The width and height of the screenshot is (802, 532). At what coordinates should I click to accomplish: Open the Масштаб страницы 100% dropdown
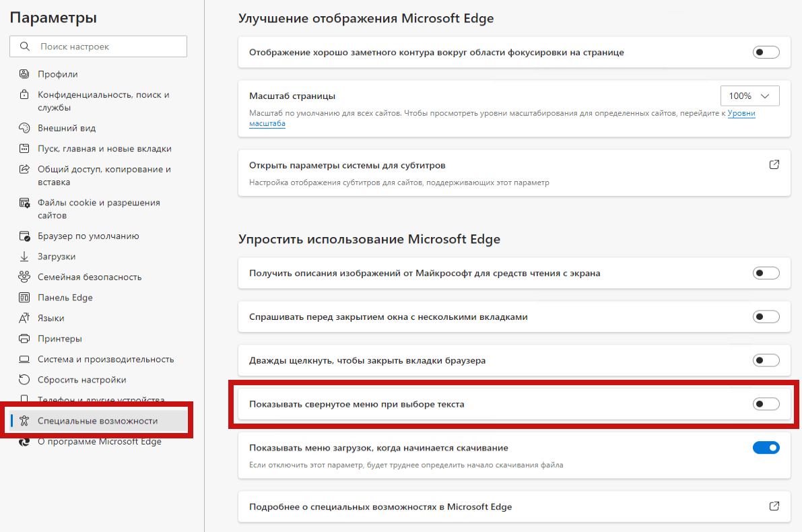pyautogui.click(x=750, y=96)
